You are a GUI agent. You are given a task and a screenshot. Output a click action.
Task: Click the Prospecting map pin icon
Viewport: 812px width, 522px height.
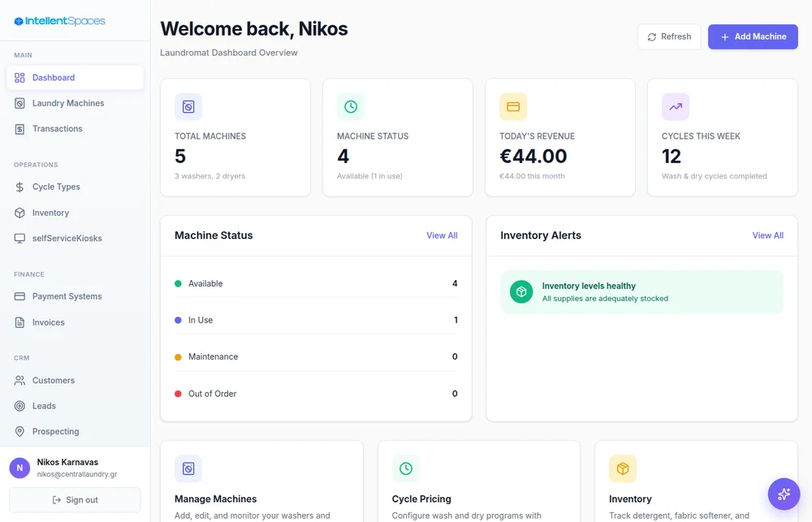[x=19, y=431]
